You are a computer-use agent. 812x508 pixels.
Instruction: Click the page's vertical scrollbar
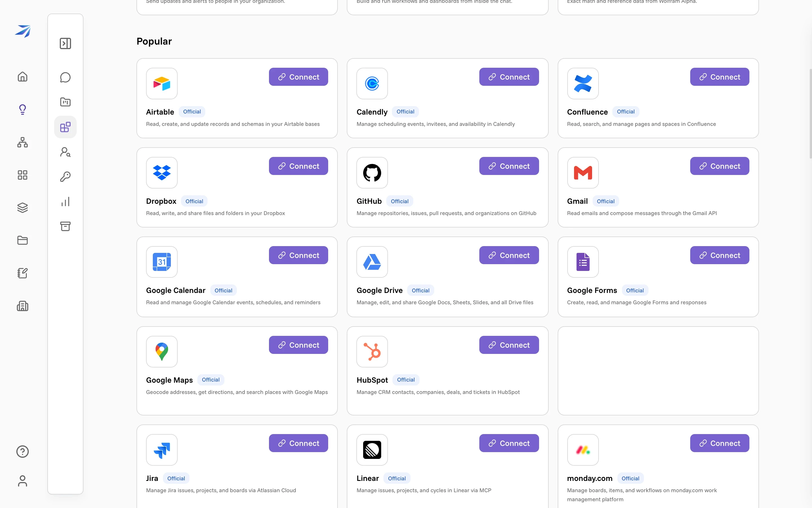coord(810,114)
